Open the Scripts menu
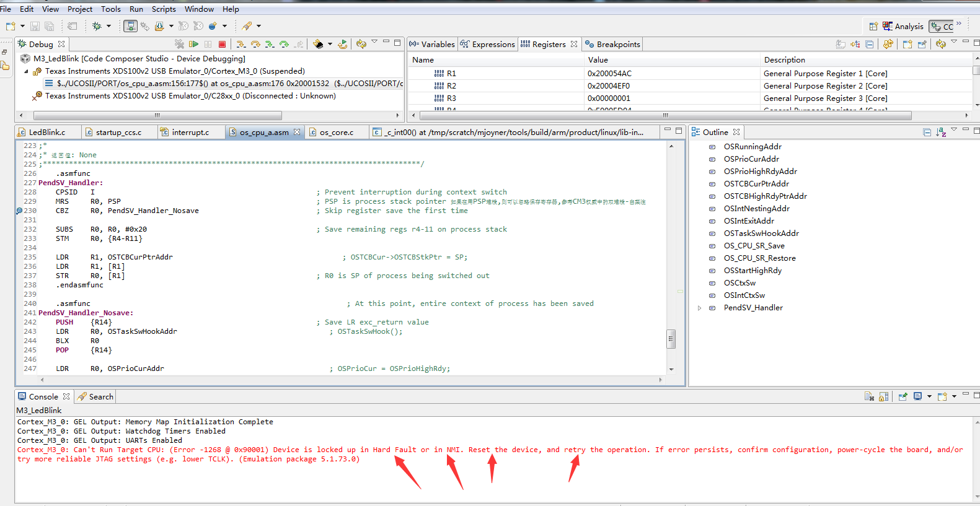 coord(164,9)
